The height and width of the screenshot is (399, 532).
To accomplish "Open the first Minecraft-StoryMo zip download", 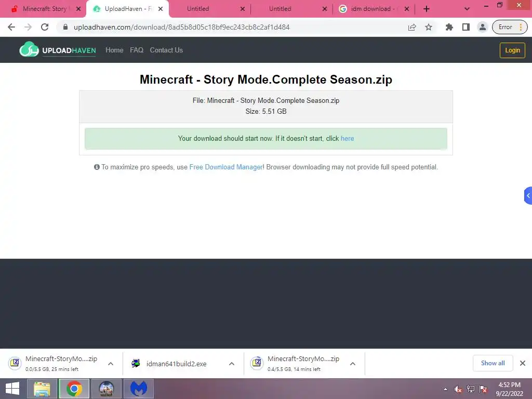I will 54,363.
